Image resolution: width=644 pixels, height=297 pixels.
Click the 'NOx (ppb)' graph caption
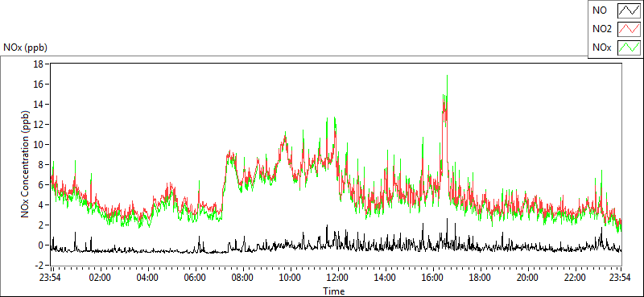coord(25,47)
